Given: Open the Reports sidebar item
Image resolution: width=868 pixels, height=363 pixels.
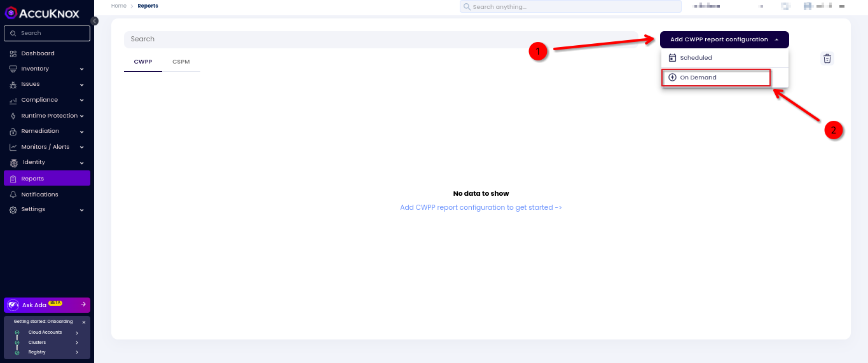Looking at the screenshot, I should [47, 179].
